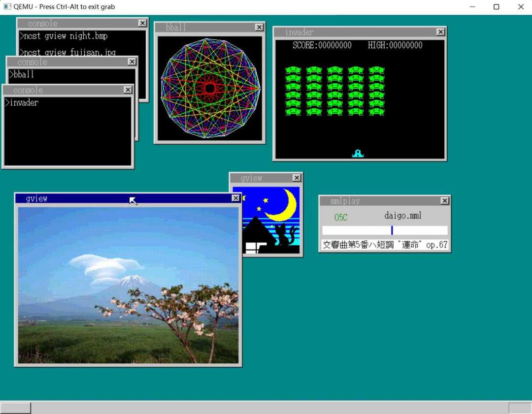The width and height of the screenshot is (532, 414).
Task: Click the HIGH:00000000 readout in invader
Action: pos(395,45)
